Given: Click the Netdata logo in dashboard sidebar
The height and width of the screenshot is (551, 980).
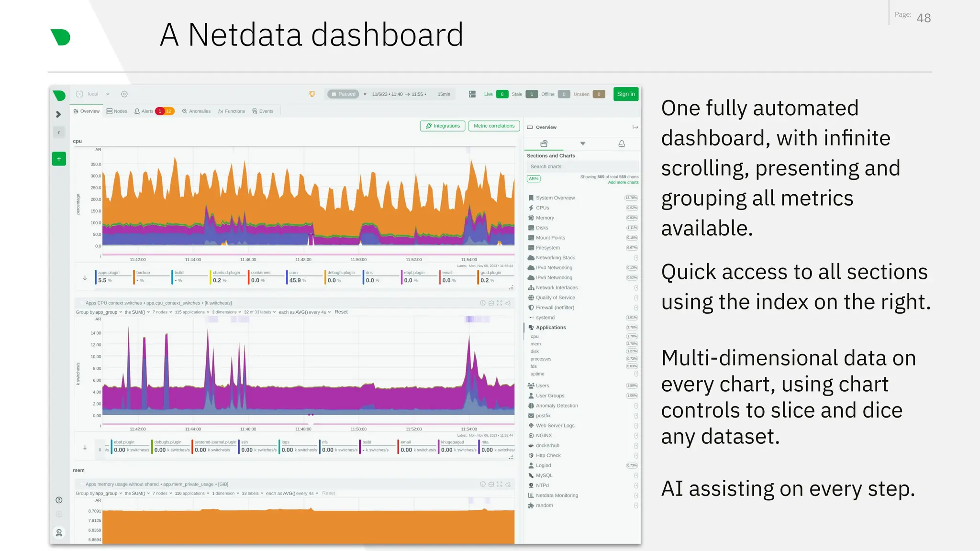Looking at the screenshot, I should [x=59, y=95].
